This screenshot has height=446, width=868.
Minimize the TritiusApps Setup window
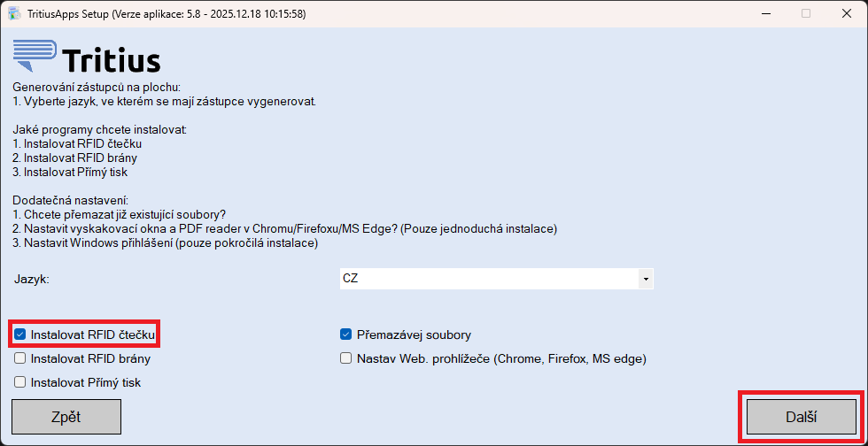tap(764, 13)
